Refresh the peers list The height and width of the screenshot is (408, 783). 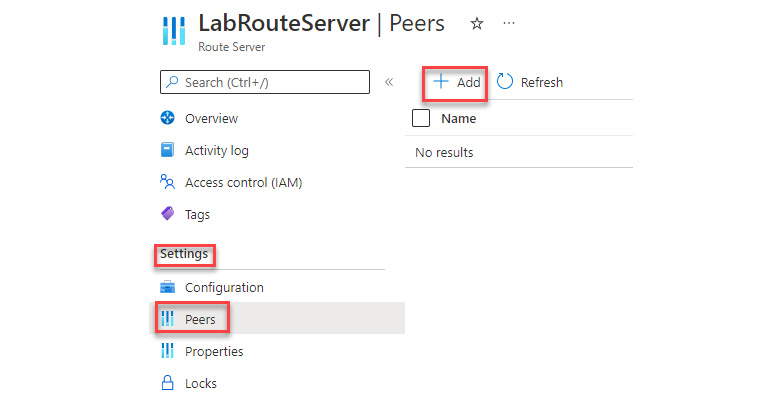click(530, 82)
